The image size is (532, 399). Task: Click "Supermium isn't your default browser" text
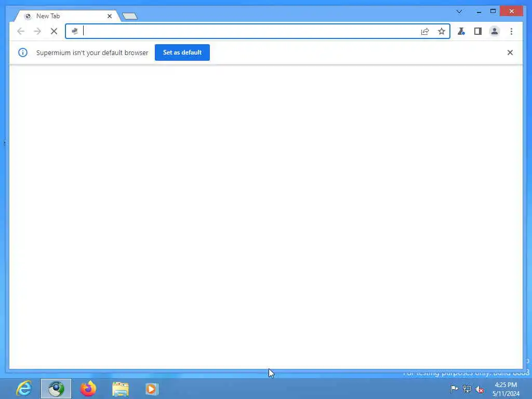[x=92, y=52]
